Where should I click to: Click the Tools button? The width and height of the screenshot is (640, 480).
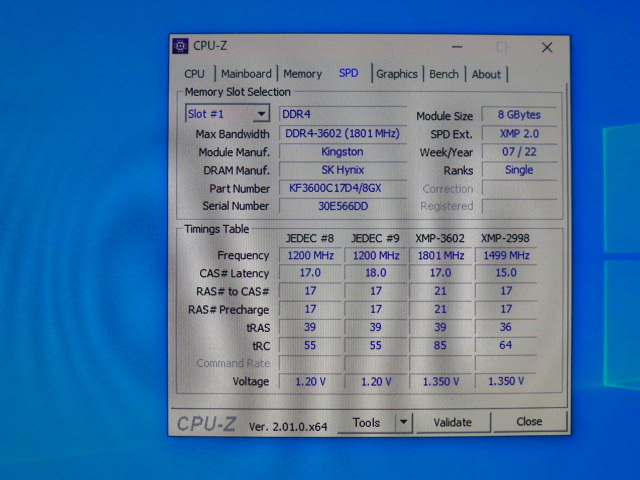coord(367,422)
